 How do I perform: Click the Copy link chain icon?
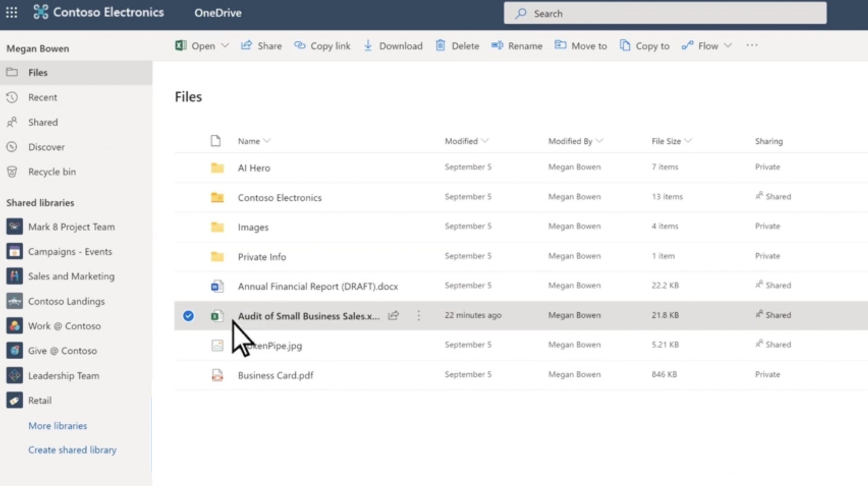[x=300, y=45]
